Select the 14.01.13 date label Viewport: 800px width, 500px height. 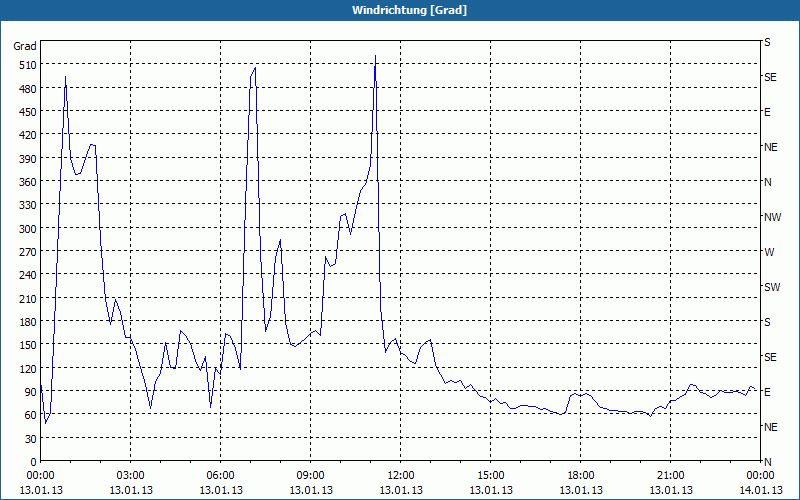[x=760, y=491]
